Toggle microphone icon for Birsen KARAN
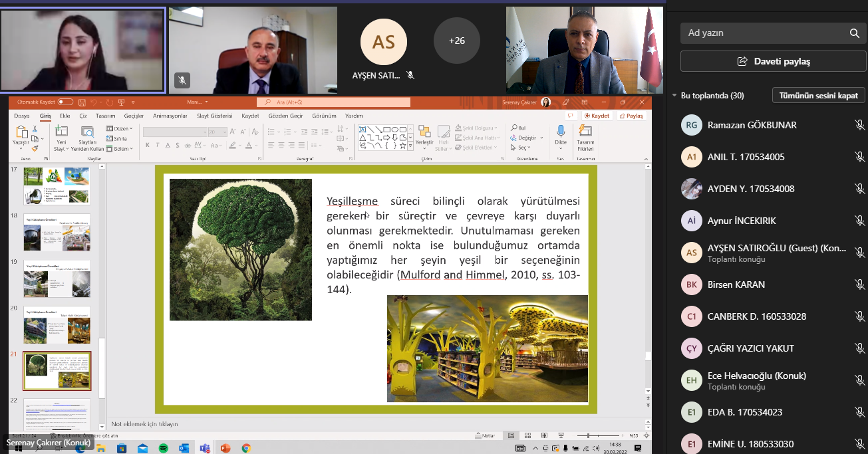 pos(859,284)
